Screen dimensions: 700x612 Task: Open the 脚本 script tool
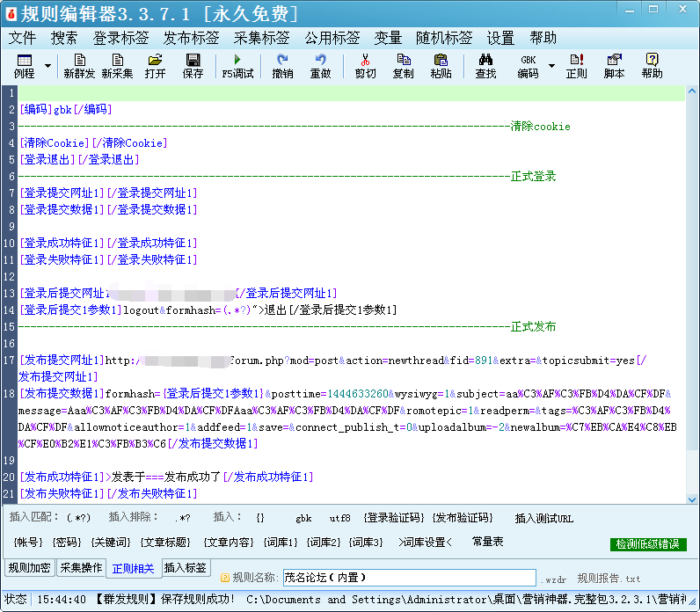pyautogui.click(x=615, y=66)
